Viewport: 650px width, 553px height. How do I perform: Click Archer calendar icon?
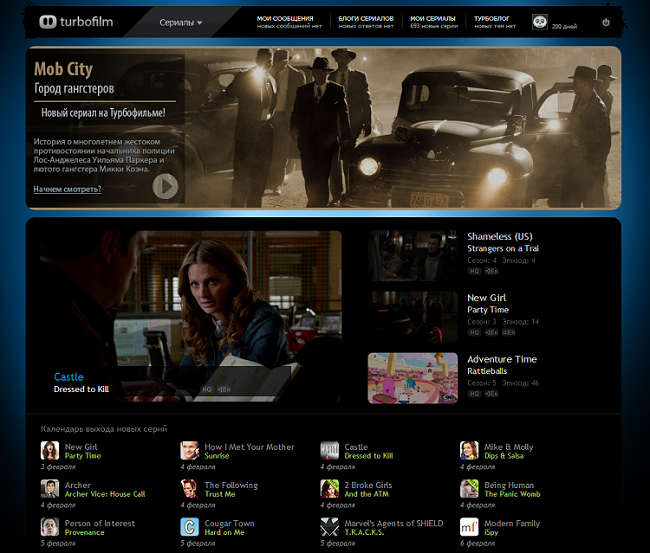coord(50,489)
